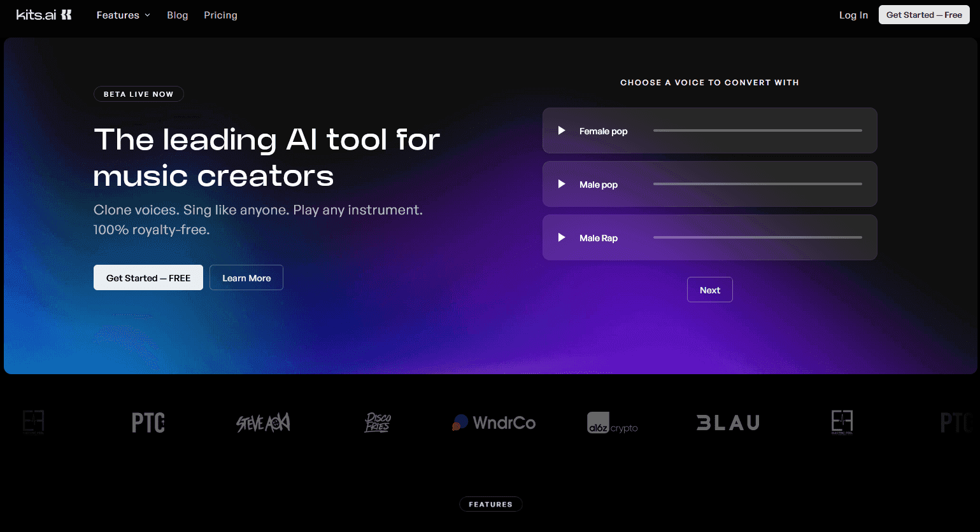Click the kits.ai logo in header
The height and width of the screenshot is (532, 980).
44,15
